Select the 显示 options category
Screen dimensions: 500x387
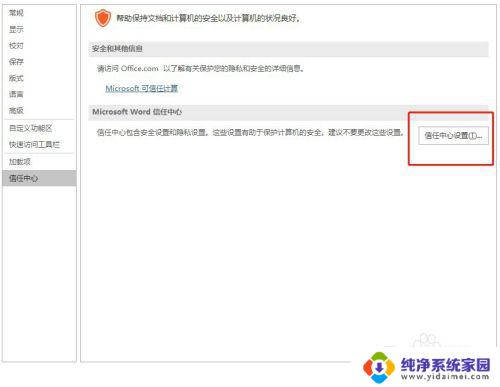coord(16,29)
